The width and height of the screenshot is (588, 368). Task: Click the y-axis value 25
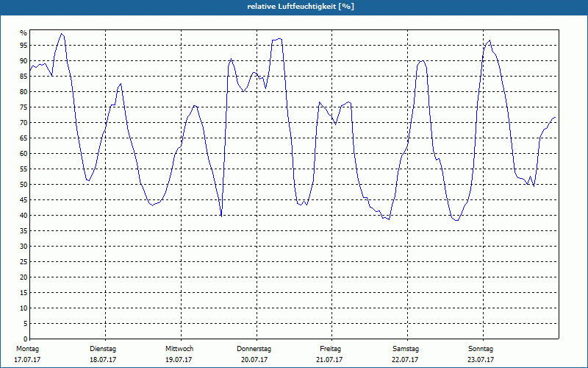pos(24,262)
